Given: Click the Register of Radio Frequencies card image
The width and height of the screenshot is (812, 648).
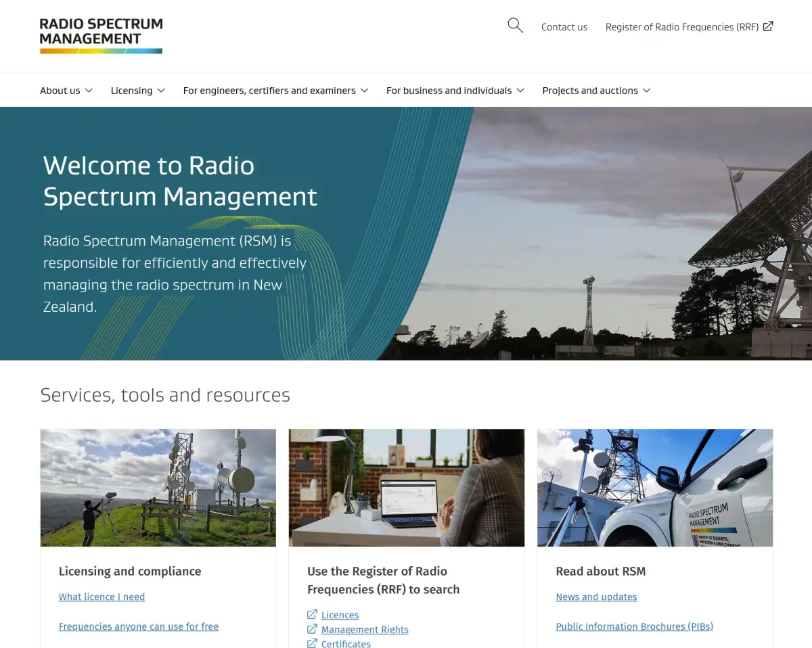Looking at the screenshot, I should (x=406, y=487).
